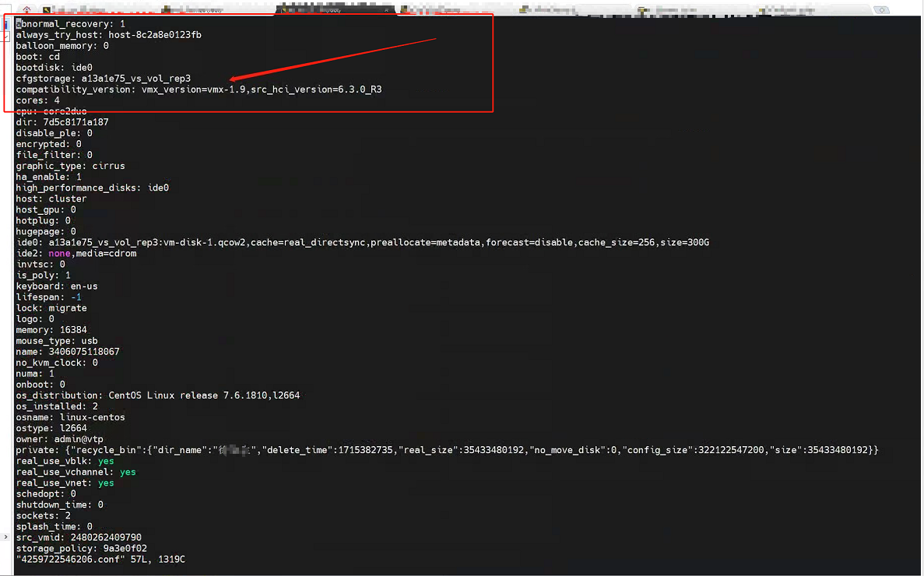Expand the left side panel chevron
The width and height of the screenshot is (924, 576).
pyautogui.click(x=5, y=536)
